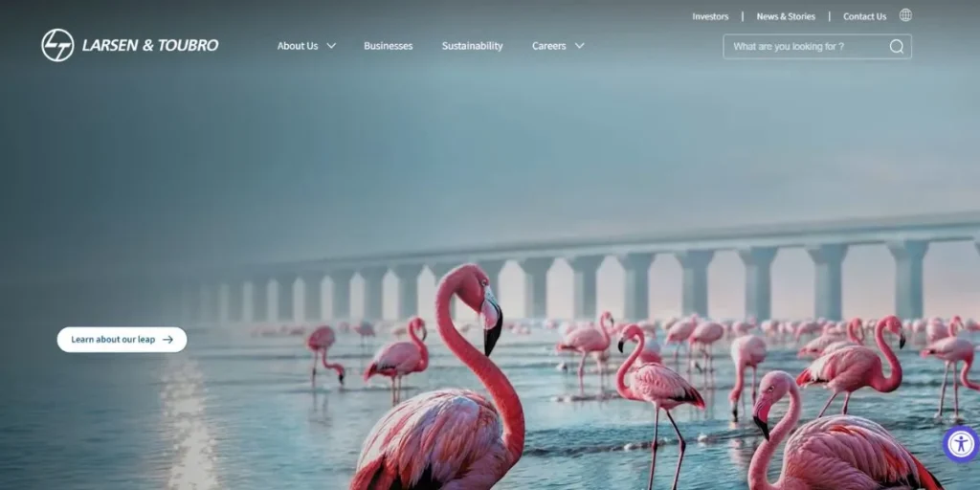Open the Sustainability section
The image size is (980, 490).
point(472,46)
